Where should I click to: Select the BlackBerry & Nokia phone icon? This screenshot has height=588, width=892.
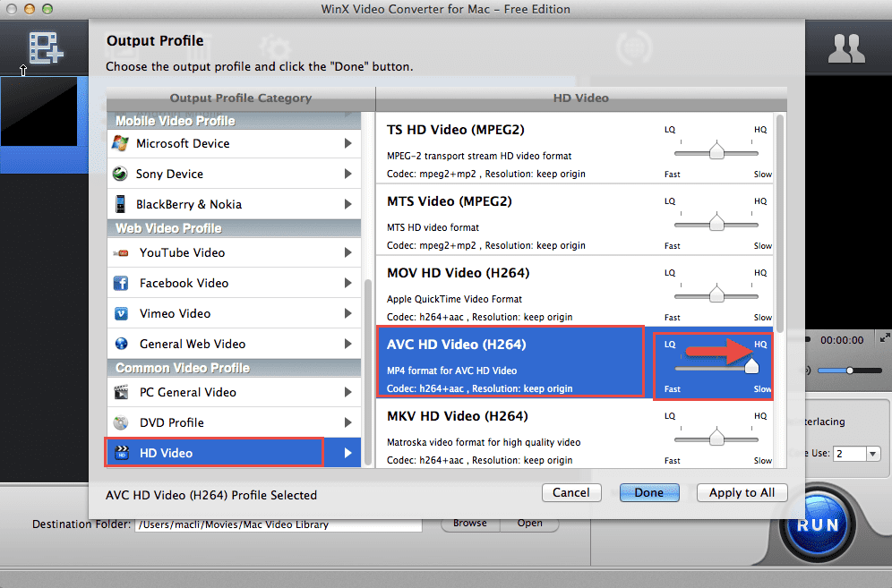120,204
